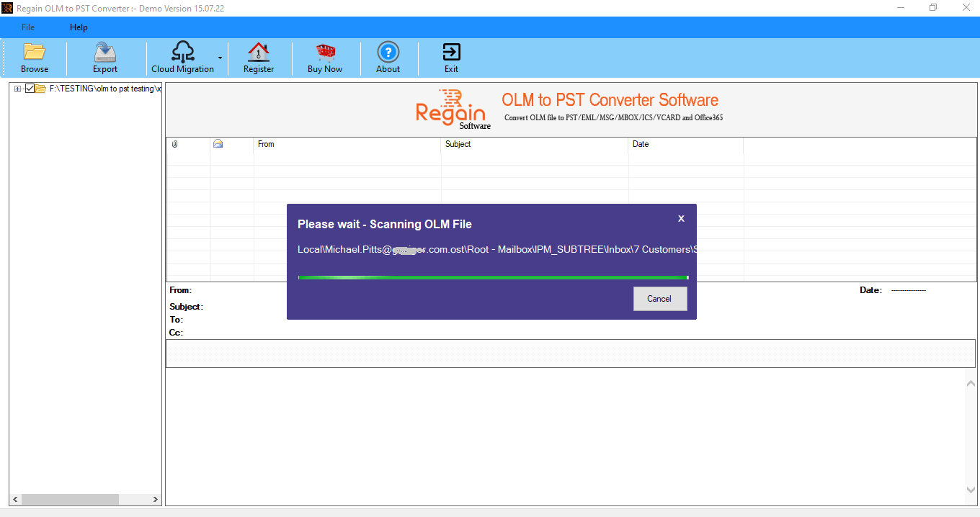Open the Help menu
This screenshot has height=517, width=980.
pos(79,27)
